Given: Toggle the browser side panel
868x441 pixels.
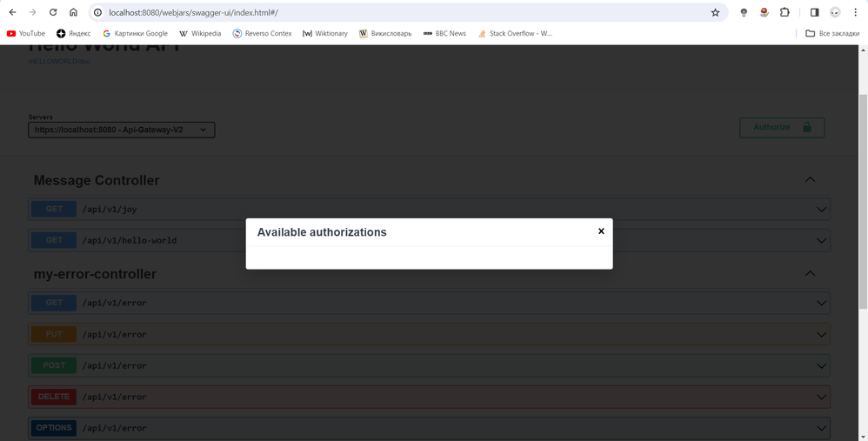Looking at the screenshot, I should 814,12.
